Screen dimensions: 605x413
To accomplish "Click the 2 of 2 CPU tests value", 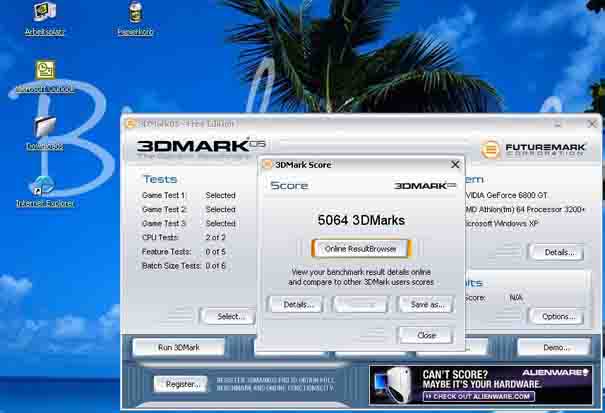I will pyautogui.click(x=215, y=237).
